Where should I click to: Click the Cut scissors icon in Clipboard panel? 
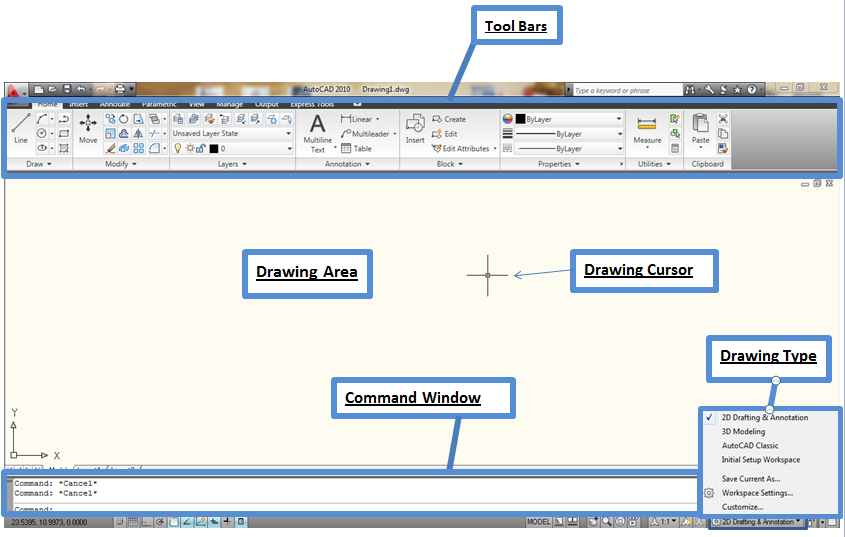(x=723, y=119)
